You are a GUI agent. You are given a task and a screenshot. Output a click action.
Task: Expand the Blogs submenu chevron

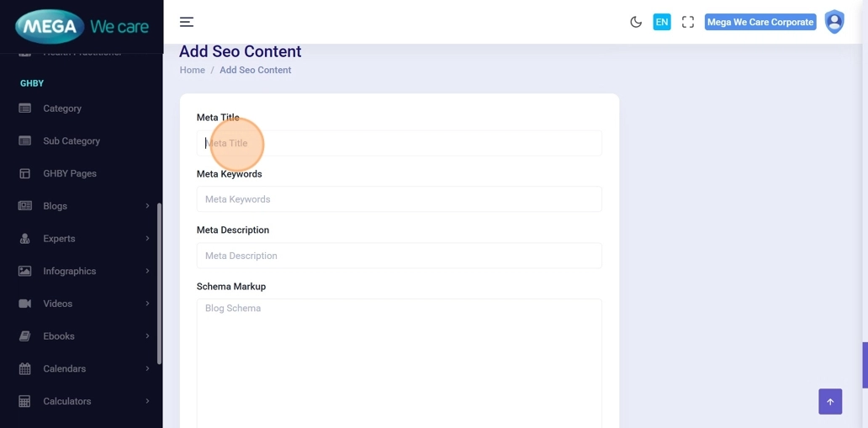147,206
